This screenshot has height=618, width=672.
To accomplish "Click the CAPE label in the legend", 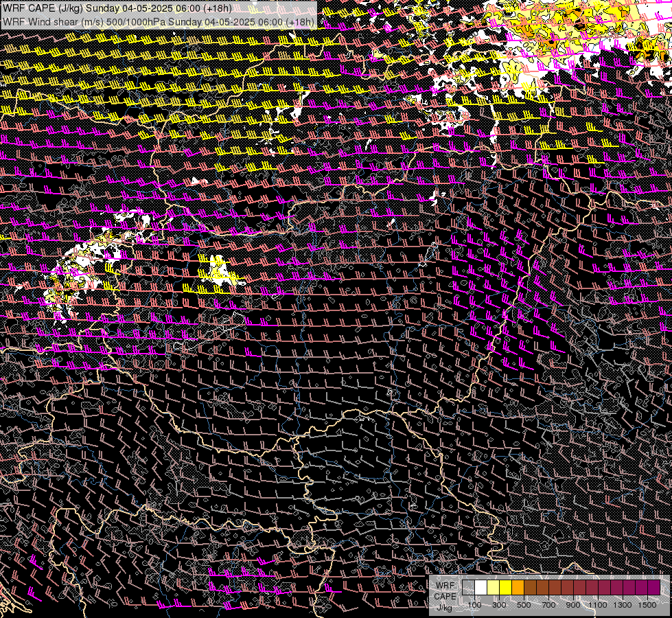I will tap(445, 597).
